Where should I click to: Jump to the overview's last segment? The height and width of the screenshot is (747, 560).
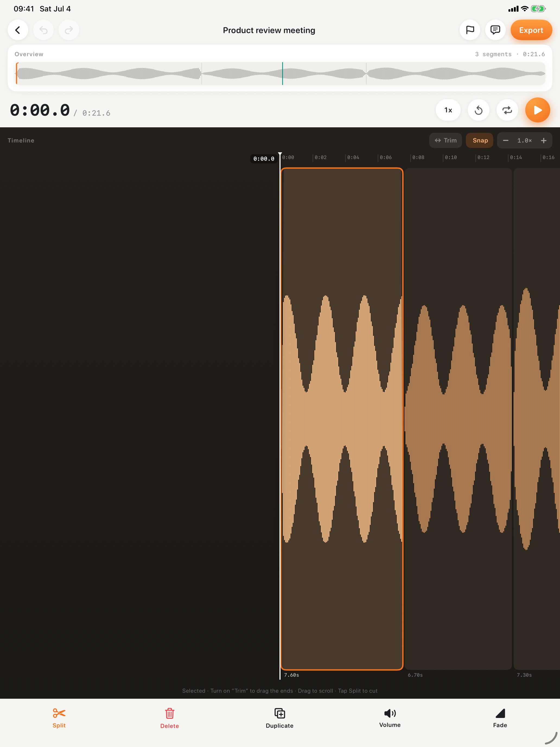click(x=456, y=73)
